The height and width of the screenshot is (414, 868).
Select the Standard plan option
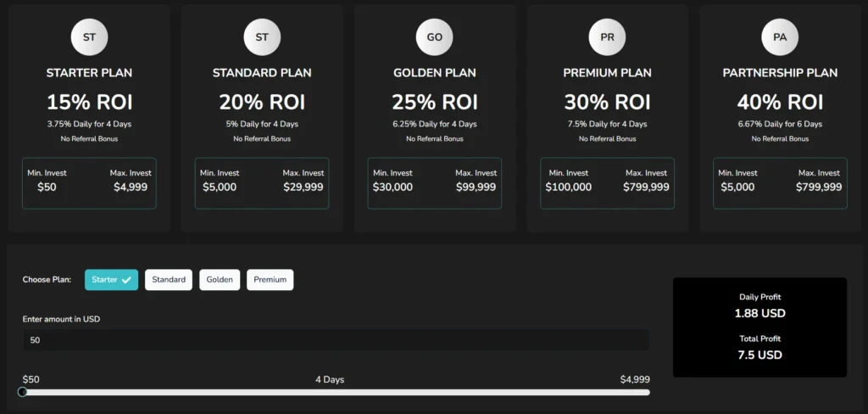[x=169, y=280]
